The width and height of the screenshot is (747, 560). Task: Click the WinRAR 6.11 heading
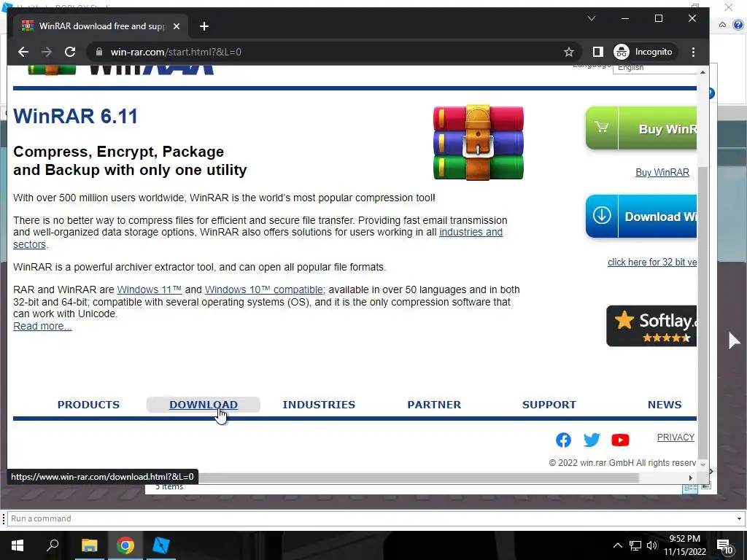75,116
